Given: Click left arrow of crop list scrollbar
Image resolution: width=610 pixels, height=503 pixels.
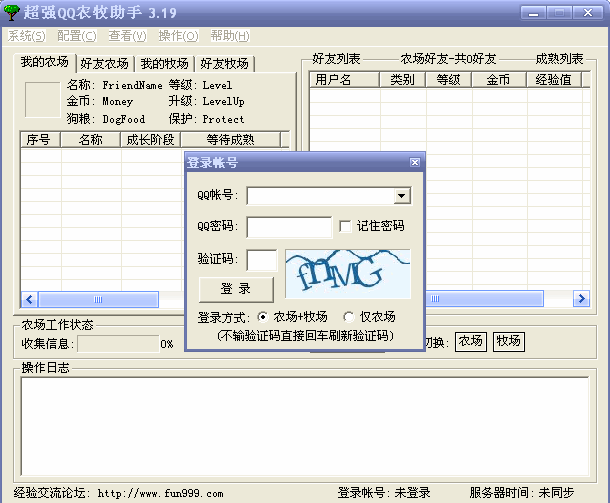Looking at the screenshot, I should tap(30, 300).
